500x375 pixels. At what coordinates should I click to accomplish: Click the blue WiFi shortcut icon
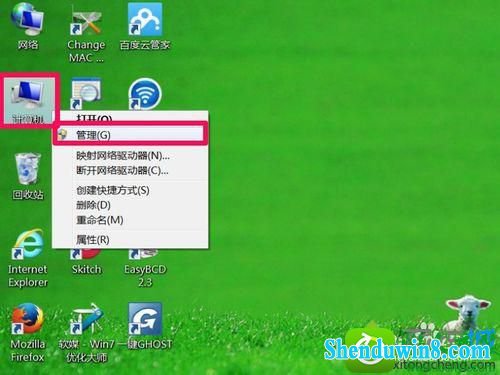click(145, 94)
